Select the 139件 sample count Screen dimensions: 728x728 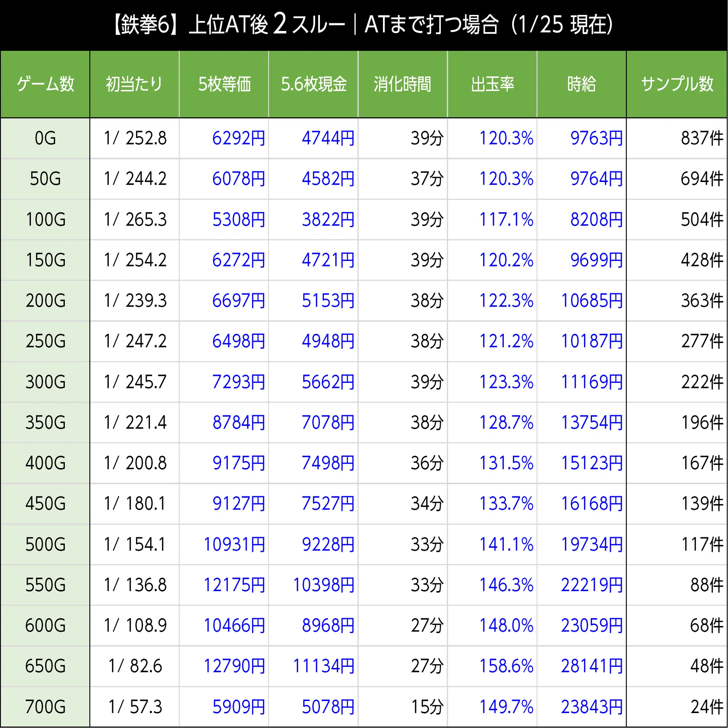[x=702, y=504]
